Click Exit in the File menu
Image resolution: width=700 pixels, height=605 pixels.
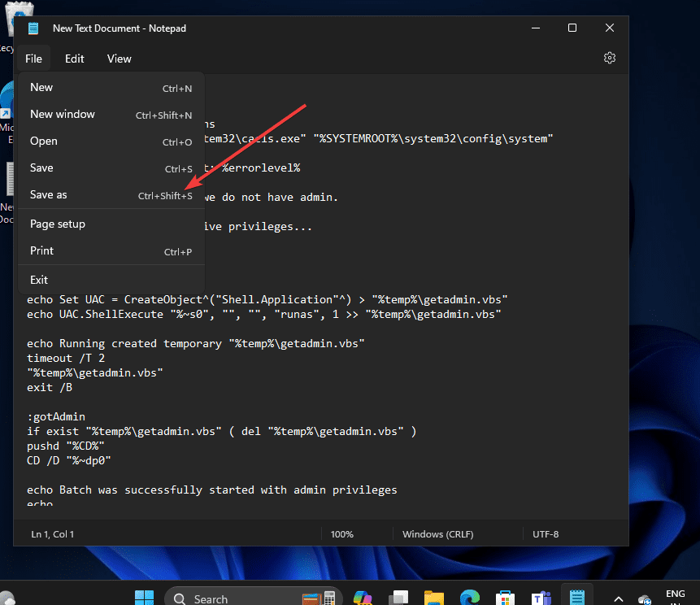(x=111, y=280)
